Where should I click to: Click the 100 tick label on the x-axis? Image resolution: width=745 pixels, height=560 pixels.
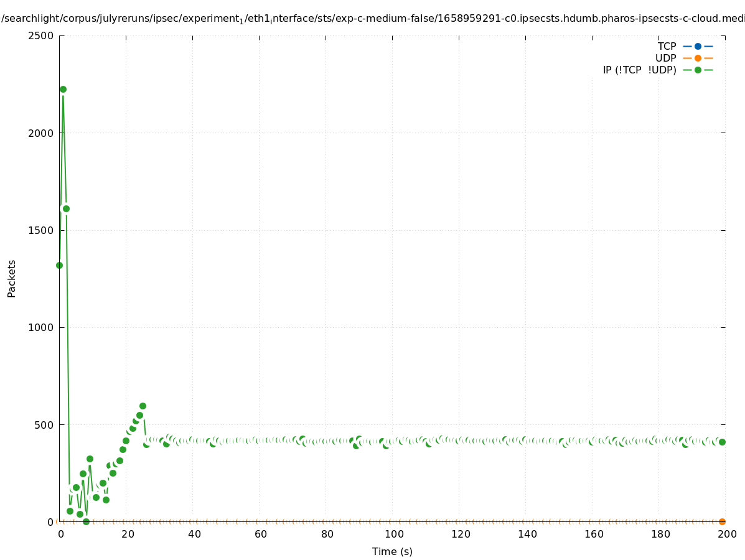tap(393, 534)
